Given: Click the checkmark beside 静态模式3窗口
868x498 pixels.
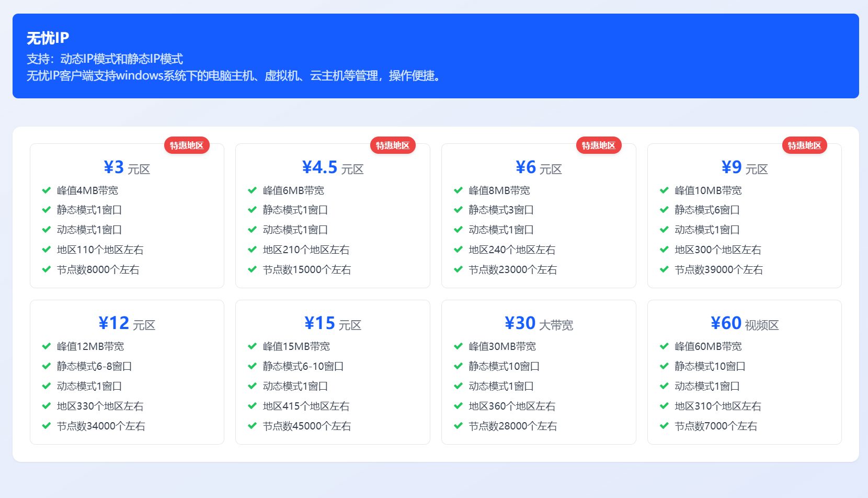Looking at the screenshot, I should 458,210.
